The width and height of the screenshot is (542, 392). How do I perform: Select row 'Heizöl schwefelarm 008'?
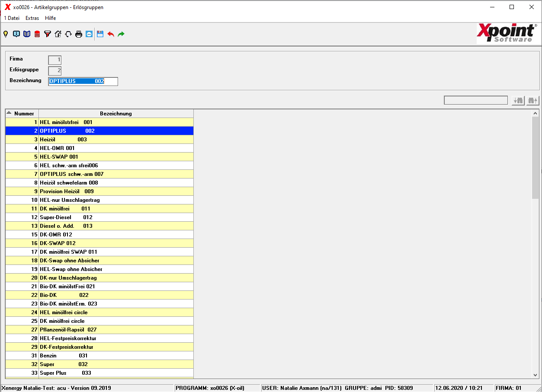point(99,183)
